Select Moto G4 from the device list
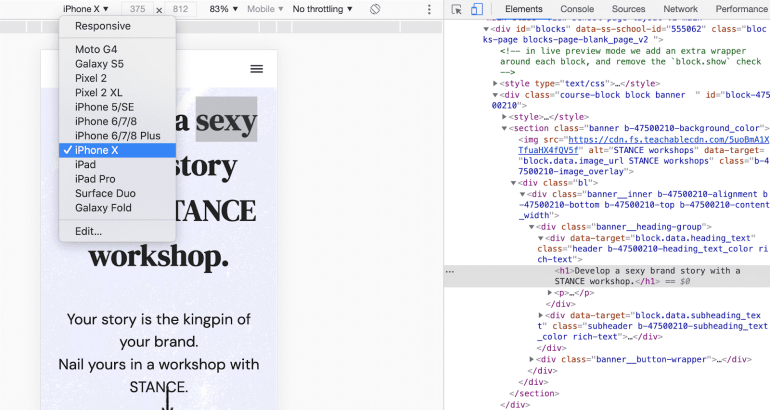 [117, 49]
